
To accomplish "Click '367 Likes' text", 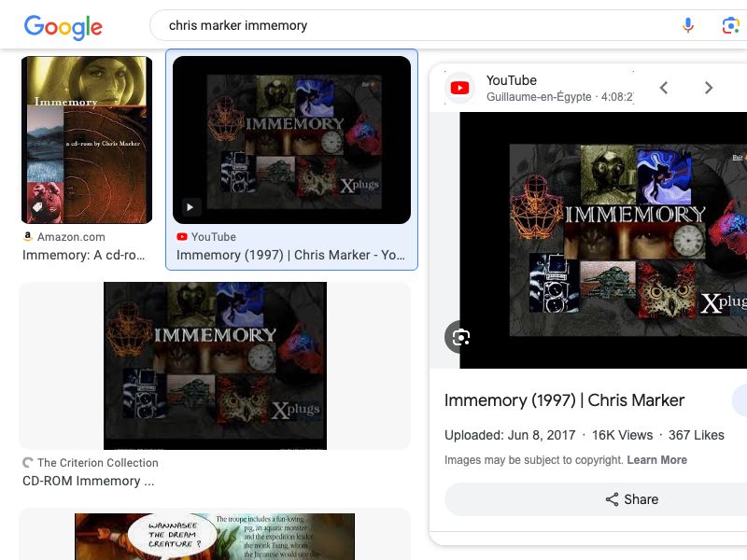I will coord(696,435).
